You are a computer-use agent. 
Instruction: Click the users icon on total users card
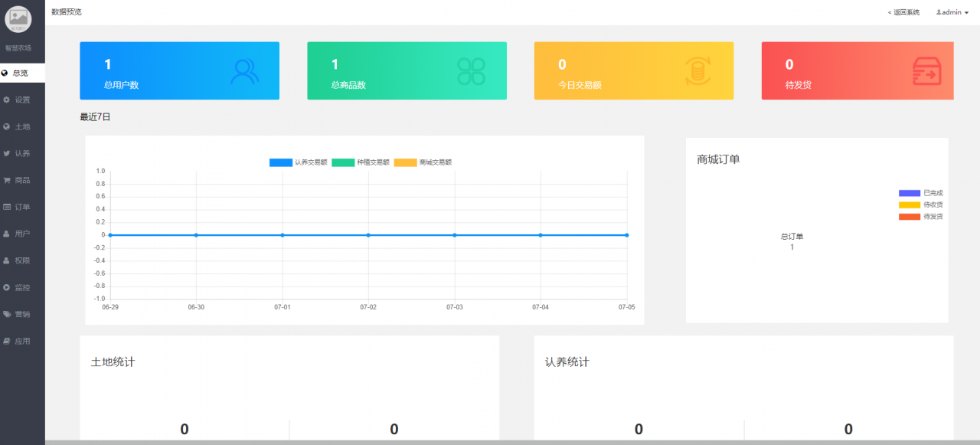[244, 71]
